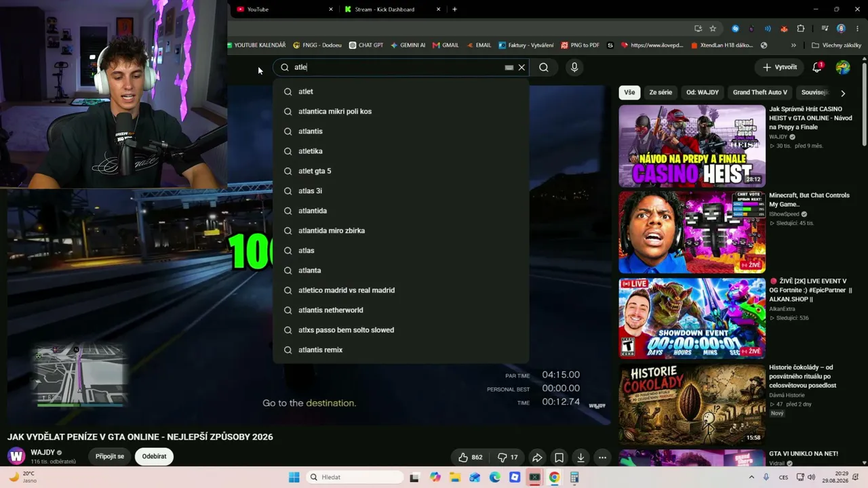Like the video with thumbs up
This screenshot has width=868, height=488.
click(x=471, y=457)
